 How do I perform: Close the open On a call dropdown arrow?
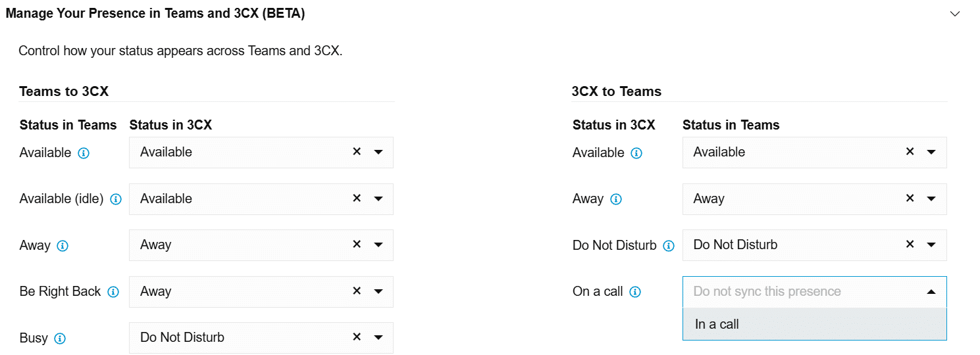coord(931,292)
